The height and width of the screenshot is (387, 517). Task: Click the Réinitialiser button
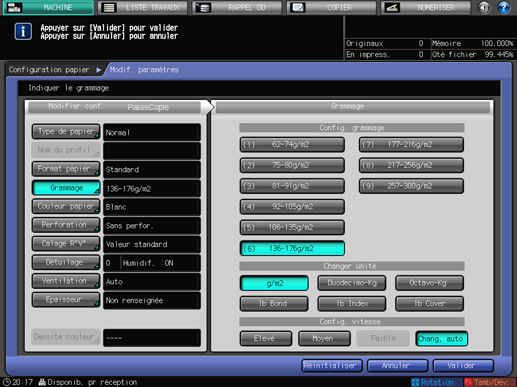pos(332,366)
